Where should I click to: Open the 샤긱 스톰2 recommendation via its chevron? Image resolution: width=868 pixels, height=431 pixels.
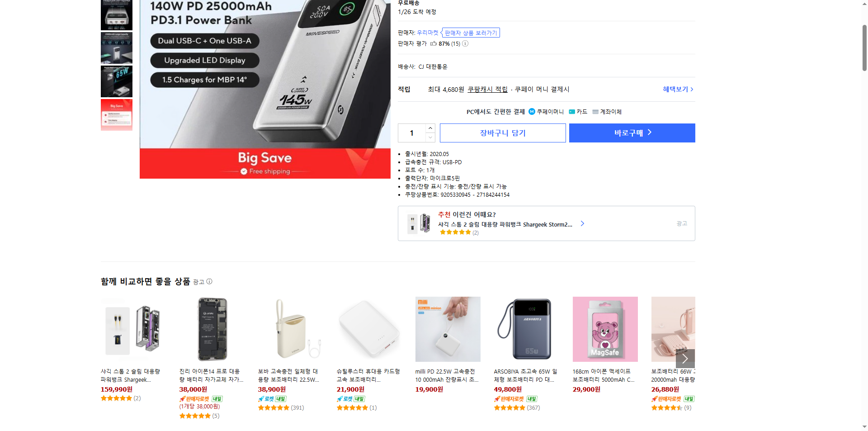click(x=582, y=223)
